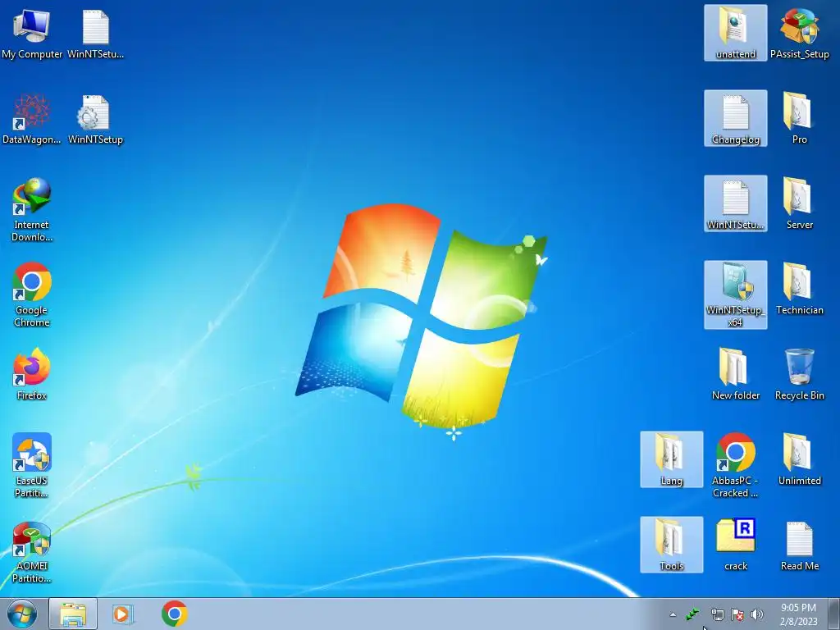Select the WinNTSetu... text file beside My Computer
The width and height of the screenshot is (840, 630).
(95, 33)
